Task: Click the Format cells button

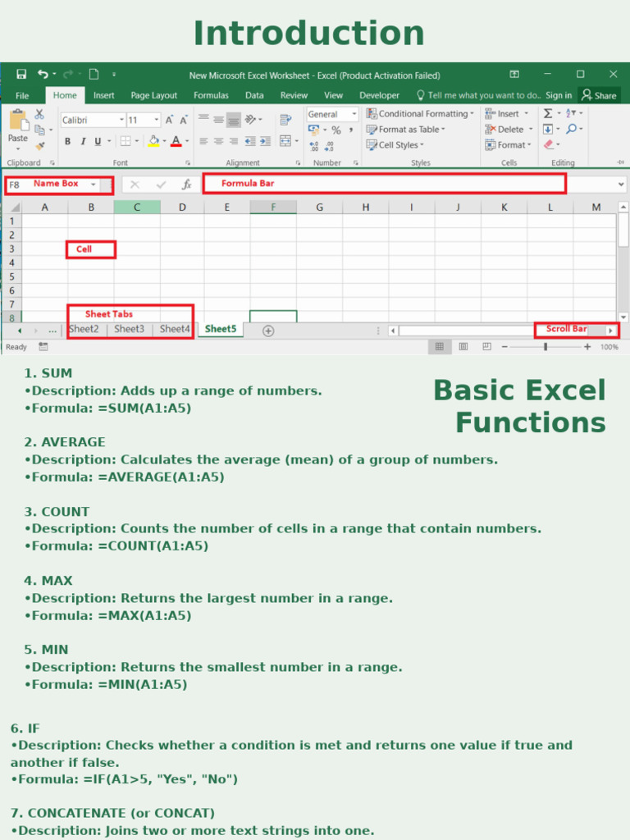Action: [508, 144]
